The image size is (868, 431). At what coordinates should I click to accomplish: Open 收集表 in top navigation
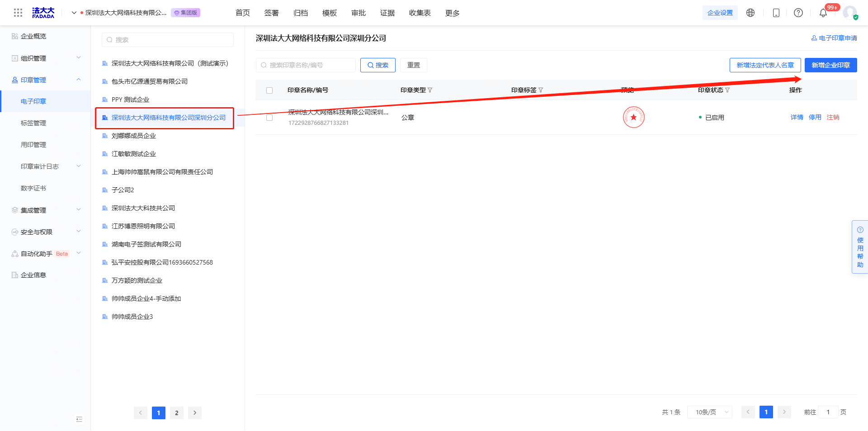point(420,13)
